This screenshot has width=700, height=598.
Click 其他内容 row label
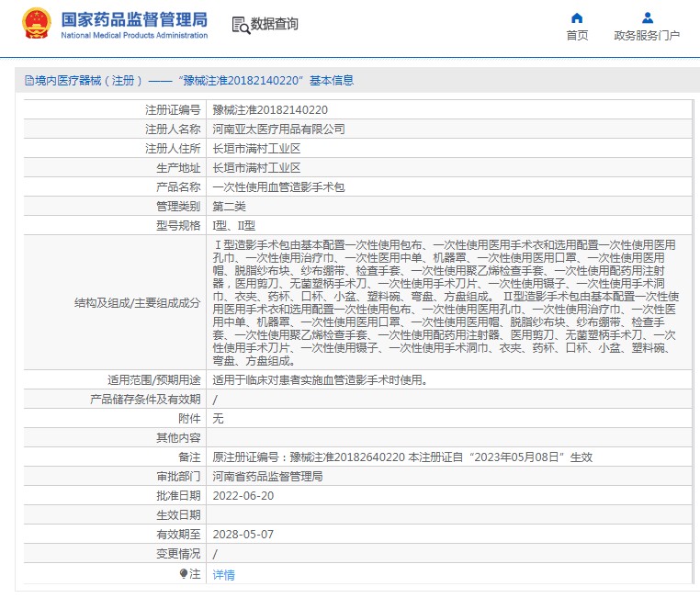pos(178,438)
